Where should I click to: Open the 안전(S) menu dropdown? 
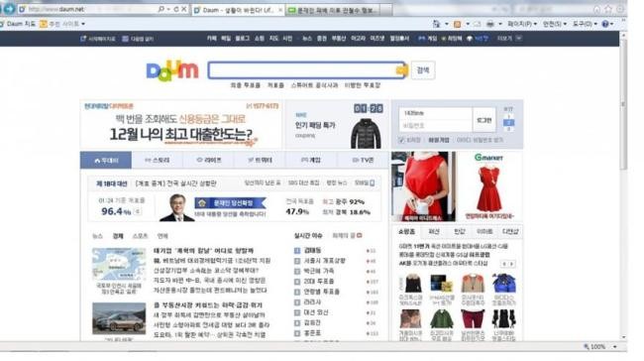tap(555, 24)
